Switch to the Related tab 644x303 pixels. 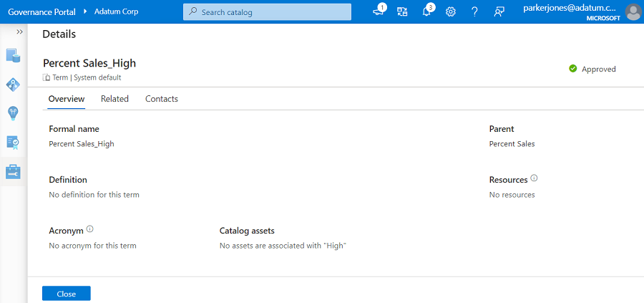114,99
